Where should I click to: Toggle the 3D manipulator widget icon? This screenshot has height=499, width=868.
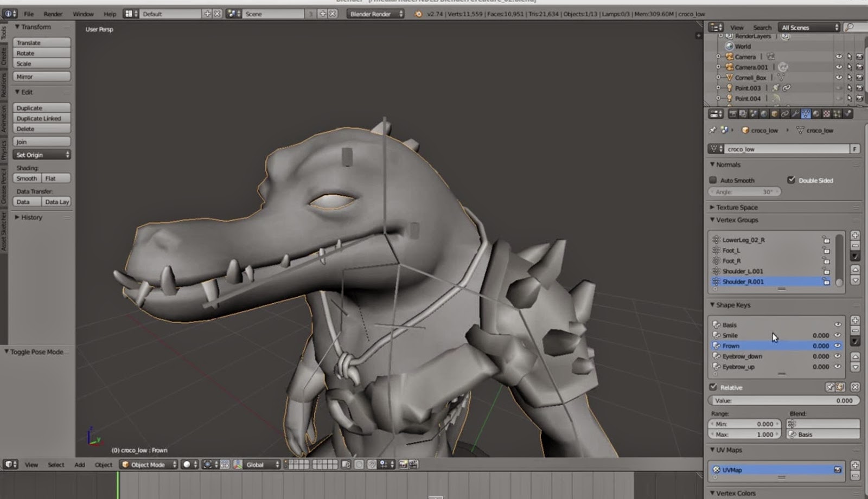click(238, 464)
